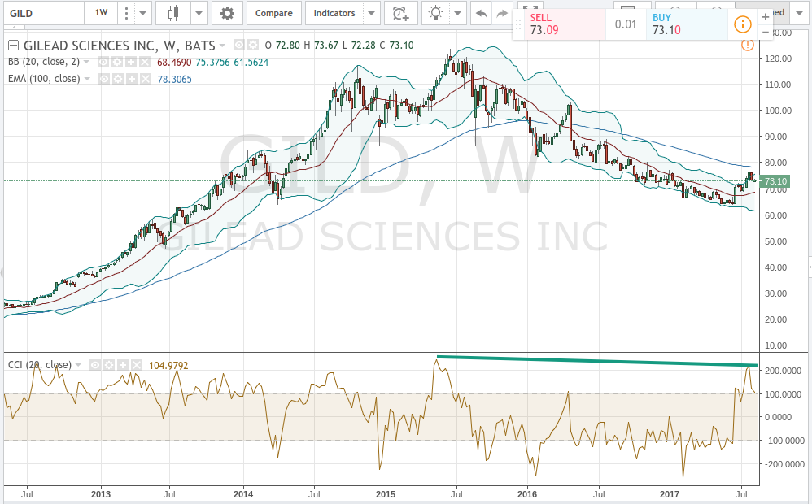
Task: Open the ideas lightbulb icon
Action: click(x=435, y=14)
